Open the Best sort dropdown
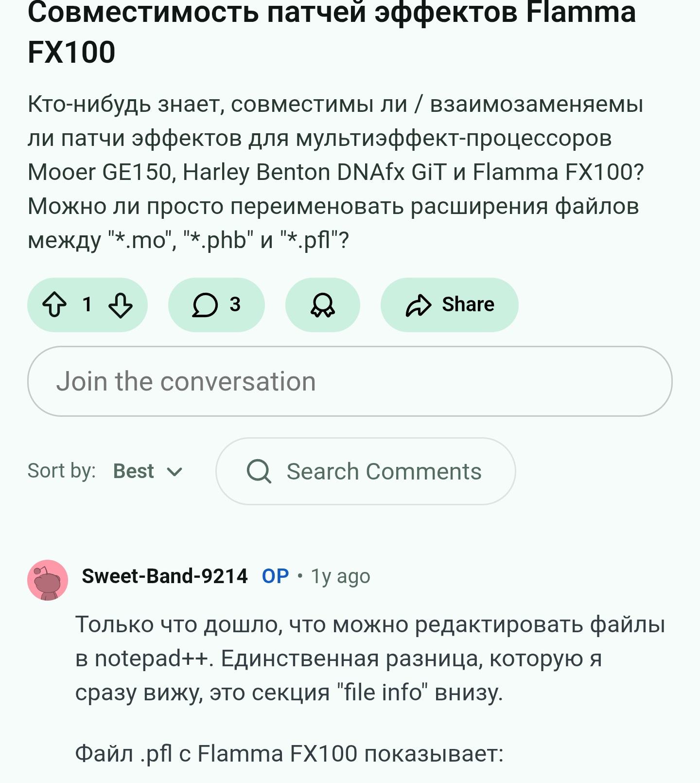 (134, 471)
